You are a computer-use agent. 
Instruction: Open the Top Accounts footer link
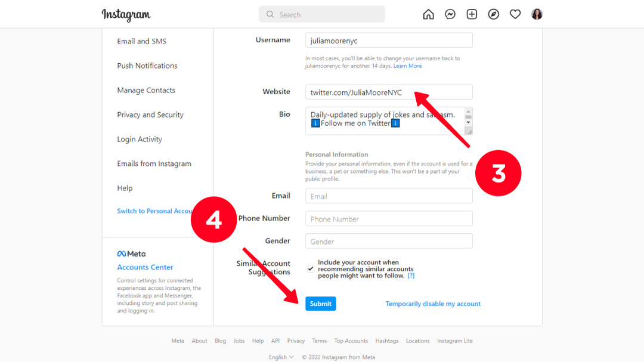point(351,341)
